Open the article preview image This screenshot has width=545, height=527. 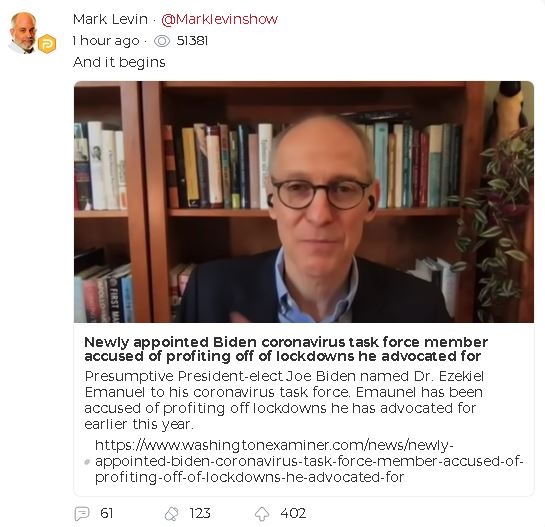(304, 202)
